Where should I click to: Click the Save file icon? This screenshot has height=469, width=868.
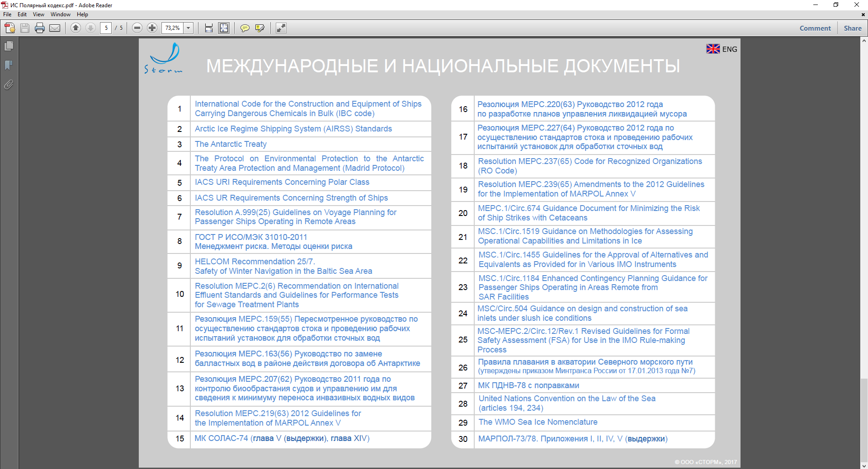point(25,28)
